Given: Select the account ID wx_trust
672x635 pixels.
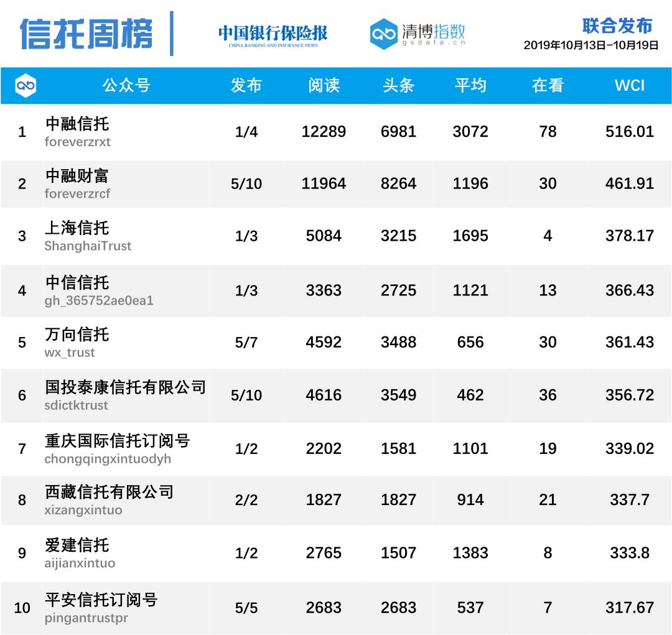Looking at the screenshot, I should click(70, 353).
